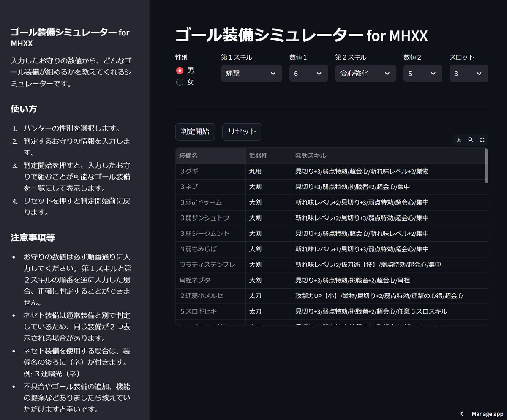
Task: Click the results table vertical scrollbar
Action: click(x=486, y=166)
